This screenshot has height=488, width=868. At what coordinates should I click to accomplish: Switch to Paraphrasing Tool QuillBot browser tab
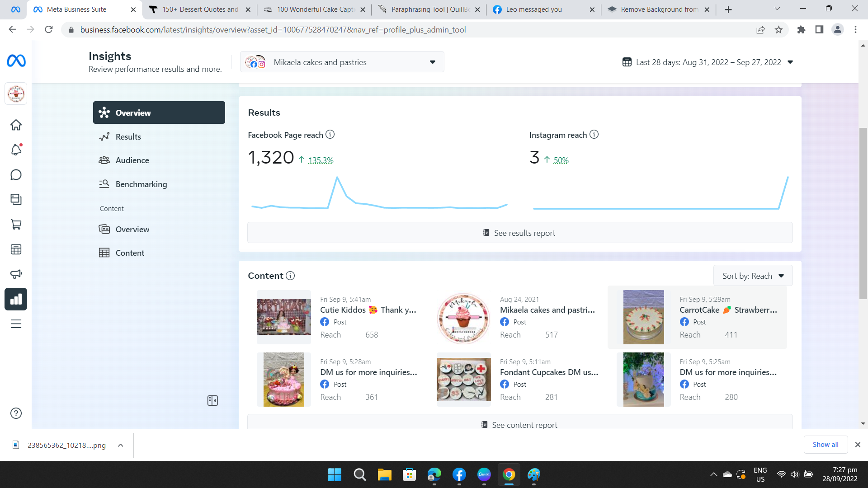[429, 9]
